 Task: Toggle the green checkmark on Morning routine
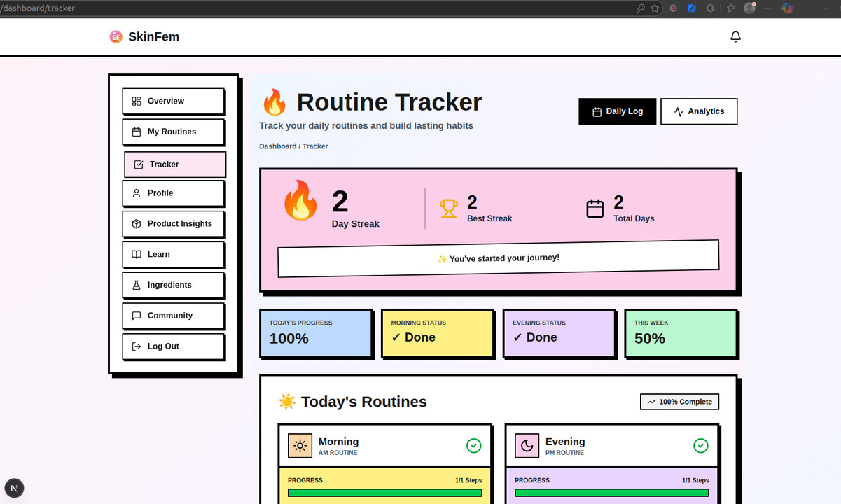click(474, 446)
